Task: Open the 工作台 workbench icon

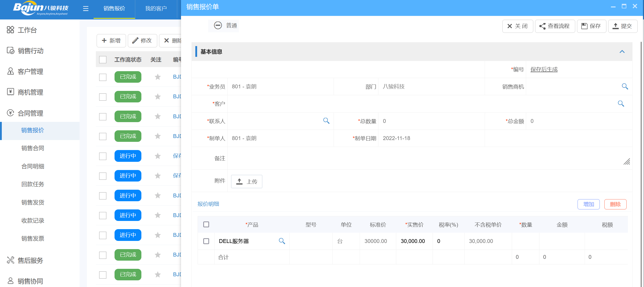Action: pyautogui.click(x=10, y=30)
